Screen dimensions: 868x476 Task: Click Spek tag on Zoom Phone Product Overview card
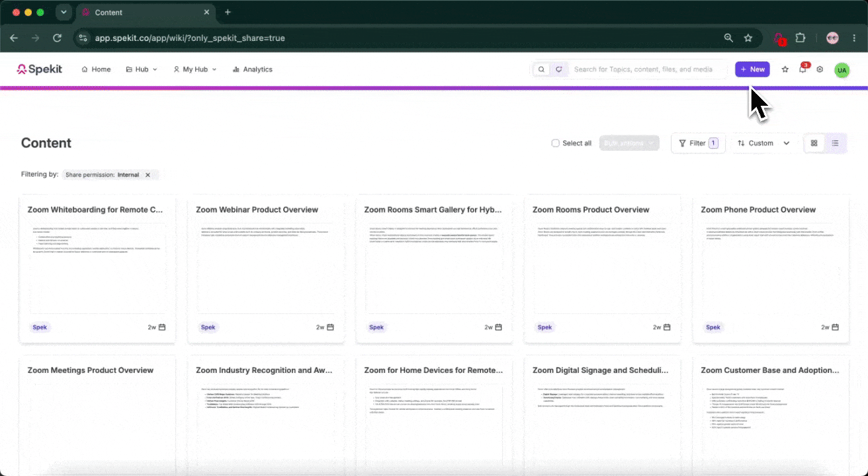pyautogui.click(x=713, y=327)
